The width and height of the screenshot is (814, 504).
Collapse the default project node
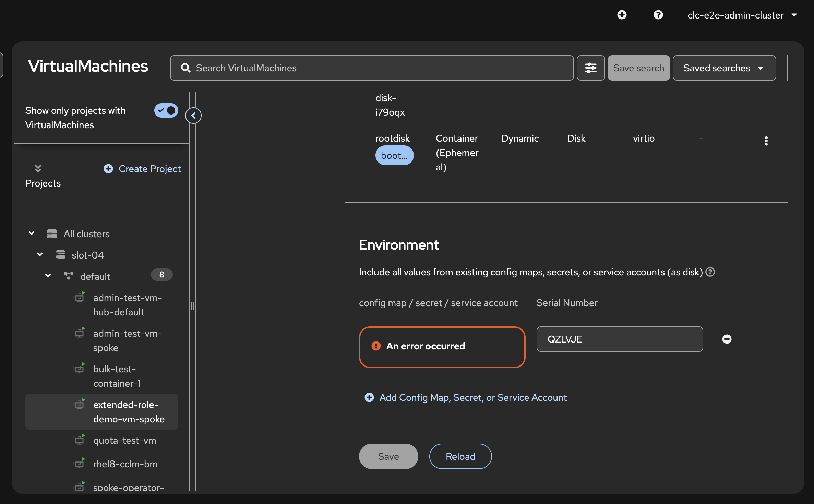point(48,276)
